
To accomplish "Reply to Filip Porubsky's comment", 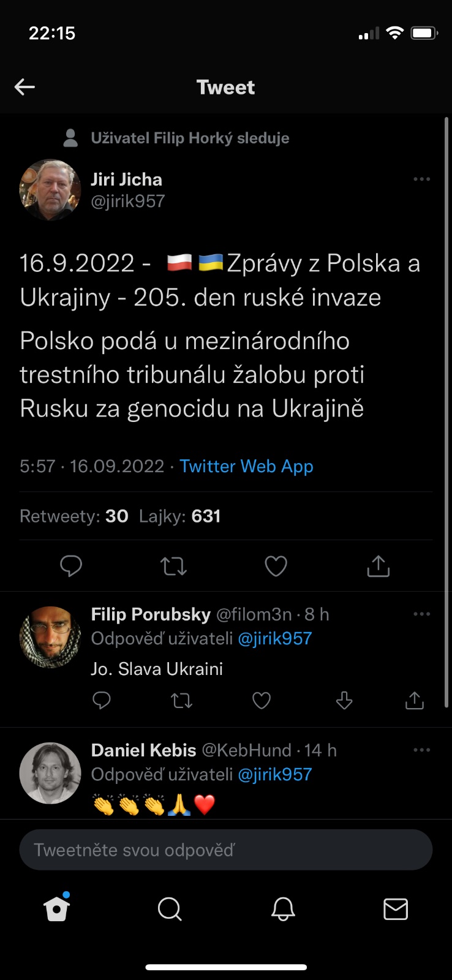I will [x=102, y=700].
